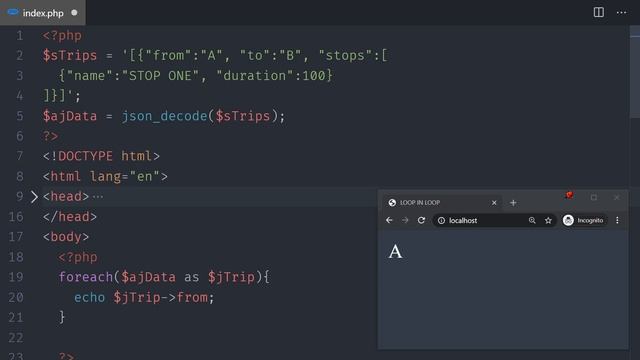
Task: Click line number 22 in the gutter
Action: point(16,338)
